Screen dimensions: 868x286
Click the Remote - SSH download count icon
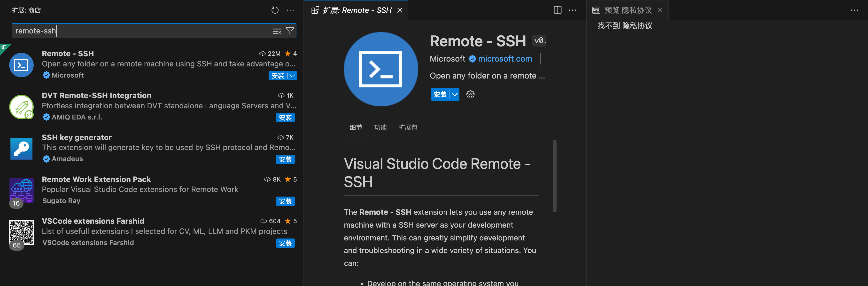pyautogui.click(x=262, y=54)
